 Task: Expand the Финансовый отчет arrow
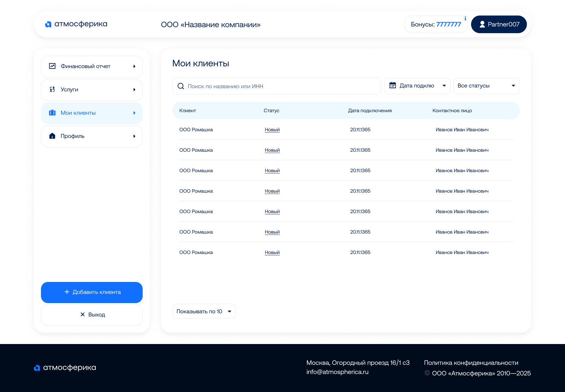tap(134, 66)
